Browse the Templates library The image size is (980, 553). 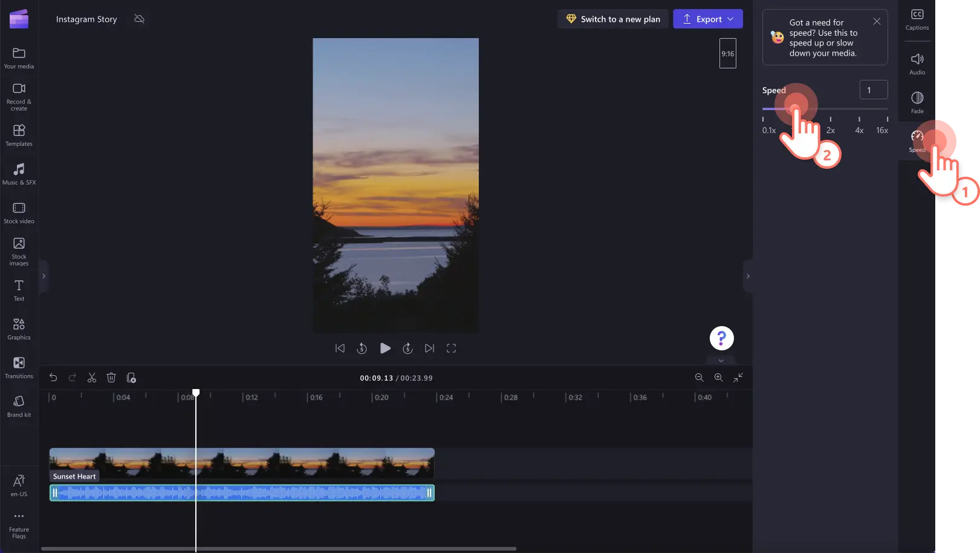coord(19,136)
